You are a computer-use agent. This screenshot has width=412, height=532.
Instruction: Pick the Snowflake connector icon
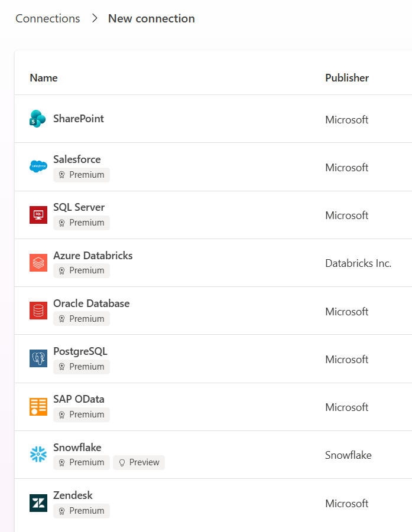pos(38,455)
